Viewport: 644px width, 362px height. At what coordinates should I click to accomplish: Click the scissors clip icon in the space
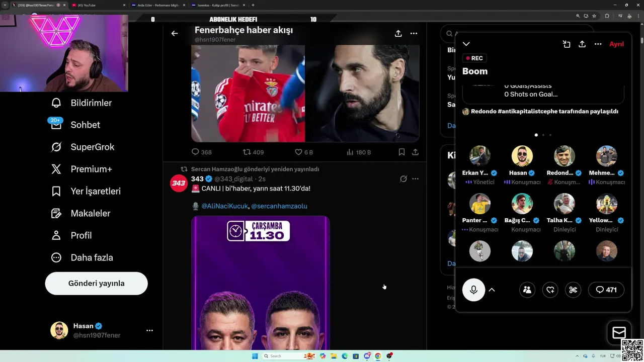(573, 290)
